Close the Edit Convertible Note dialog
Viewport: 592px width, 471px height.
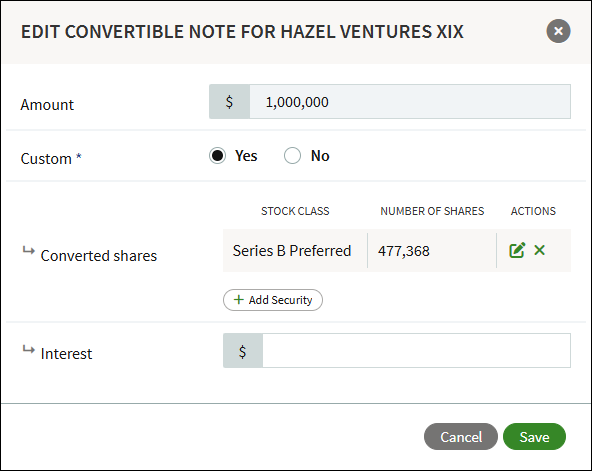tap(558, 31)
